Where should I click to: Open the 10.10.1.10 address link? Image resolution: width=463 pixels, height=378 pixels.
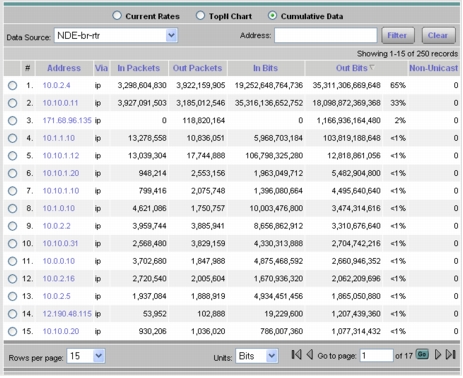pos(61,191)
